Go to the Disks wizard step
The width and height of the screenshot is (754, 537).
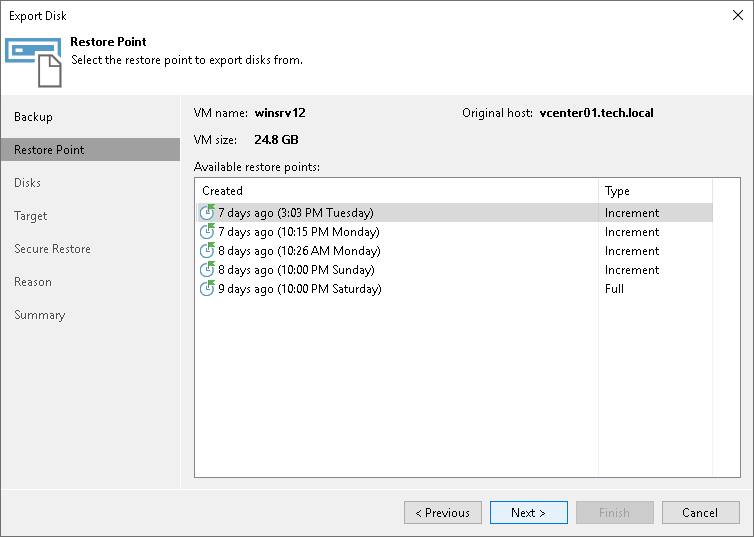pyautogui.click(x=28, y=183)
